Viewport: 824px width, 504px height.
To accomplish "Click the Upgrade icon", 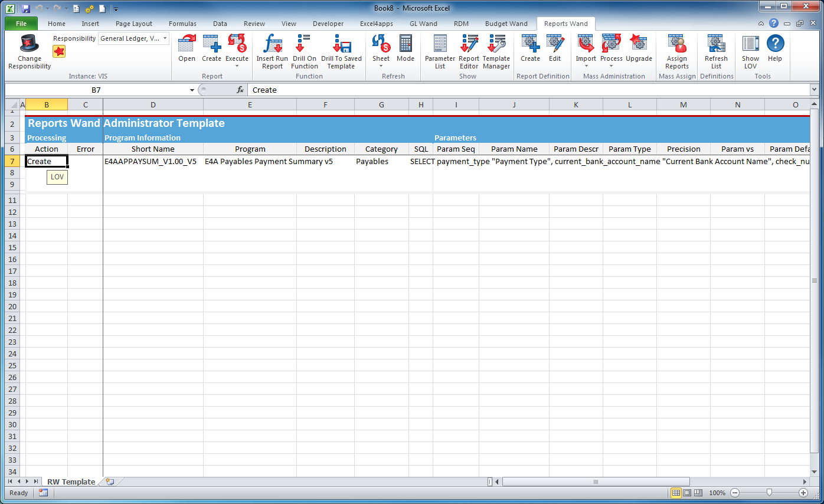I will point(639,48).
